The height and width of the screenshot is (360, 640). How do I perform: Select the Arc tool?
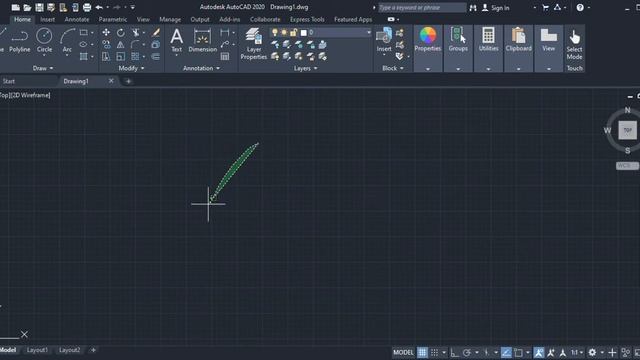(67, 41)
